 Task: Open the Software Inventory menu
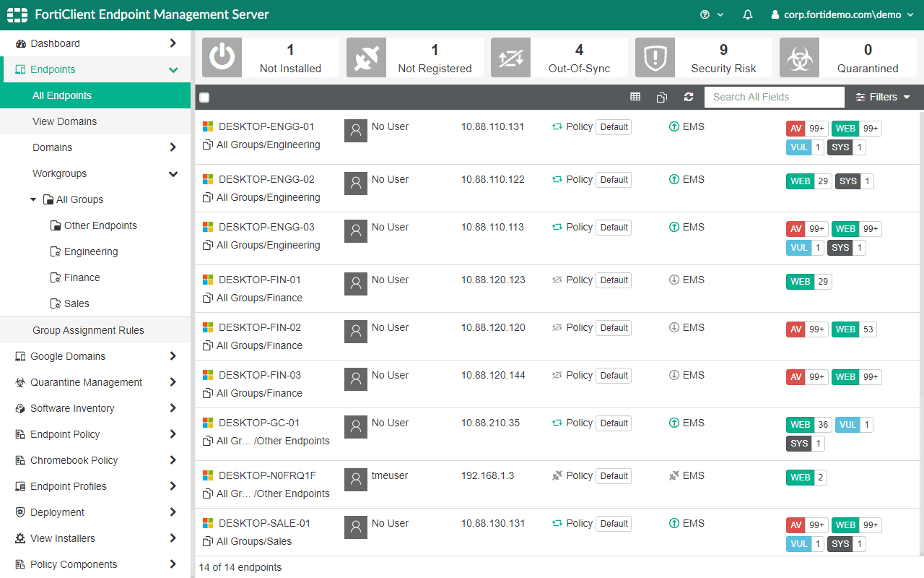(95, 408)
